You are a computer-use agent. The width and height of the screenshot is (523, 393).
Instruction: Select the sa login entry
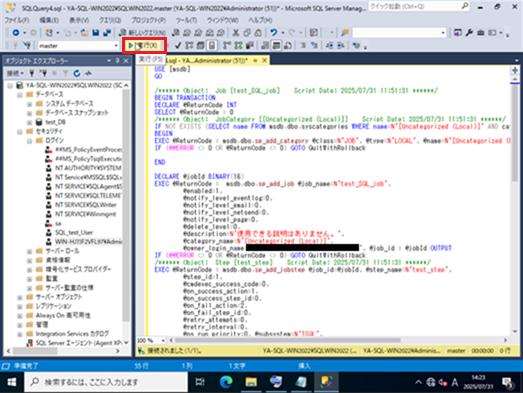[58, 223]
